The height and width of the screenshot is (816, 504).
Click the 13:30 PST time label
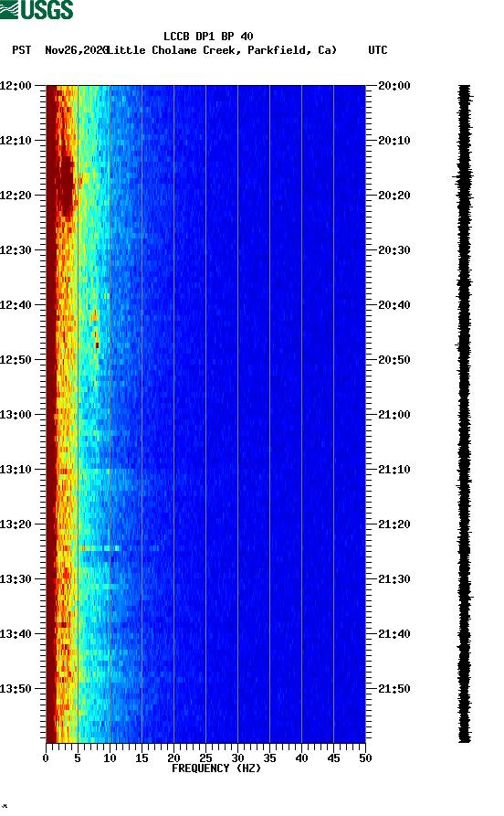[16, 579]
